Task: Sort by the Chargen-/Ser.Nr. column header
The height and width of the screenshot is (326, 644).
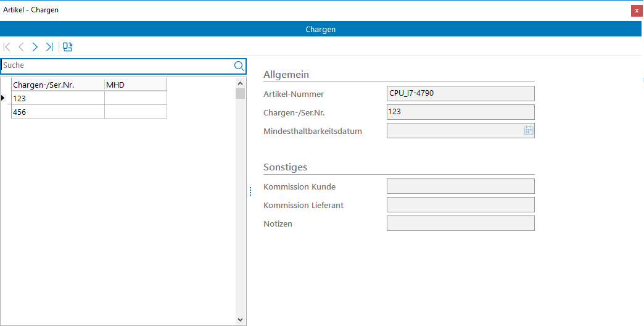Action: 57,85
